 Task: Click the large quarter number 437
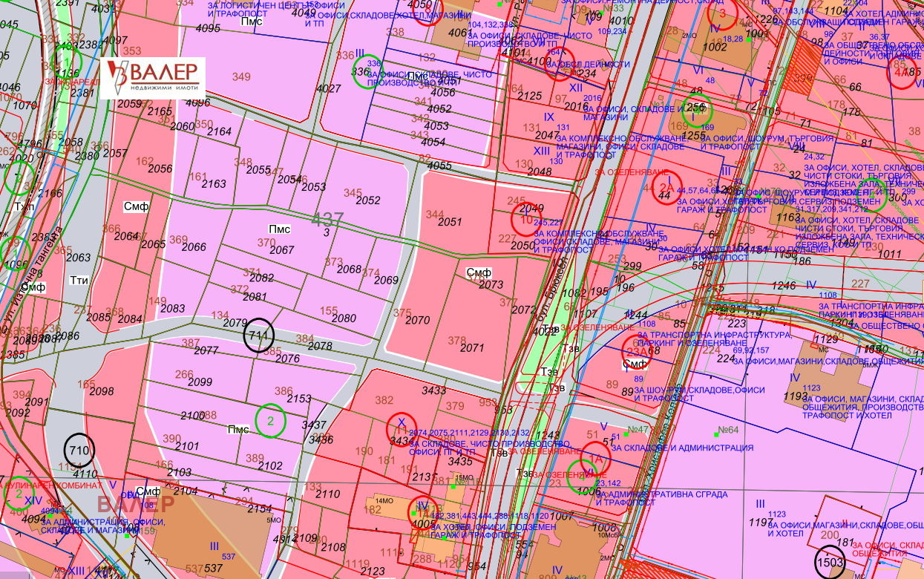(x=327, y=219)
